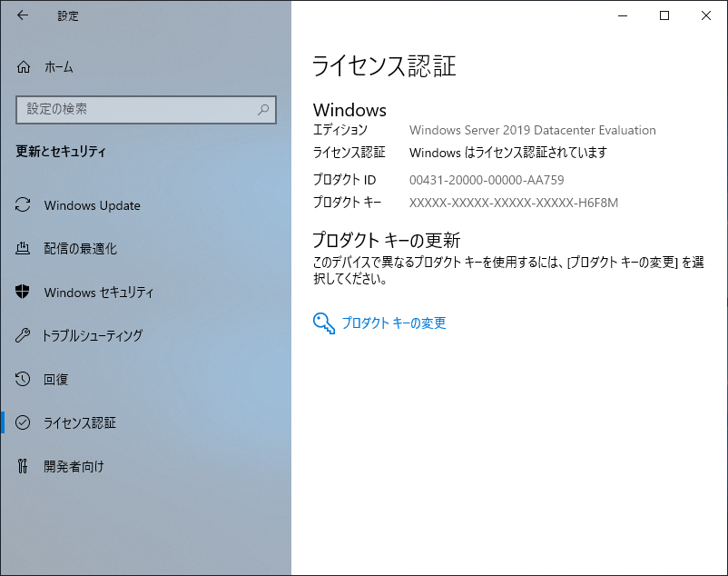Click the 配信の最適化 icon

(23, 249)
